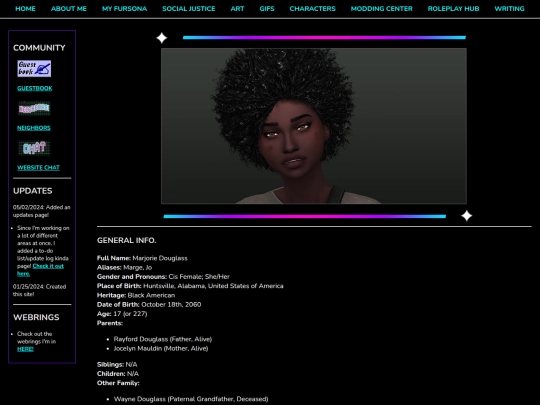Screen dimensions: 540x405
Task: Open MY FURSONA in navigation
Action: [x=124, y=9]
